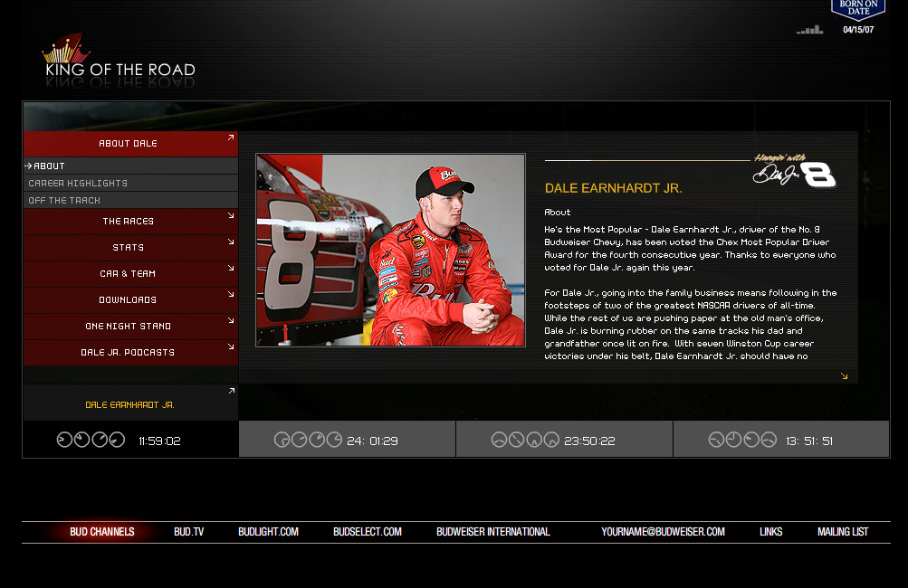Click the clock icons beside 11:59:02

91,441
